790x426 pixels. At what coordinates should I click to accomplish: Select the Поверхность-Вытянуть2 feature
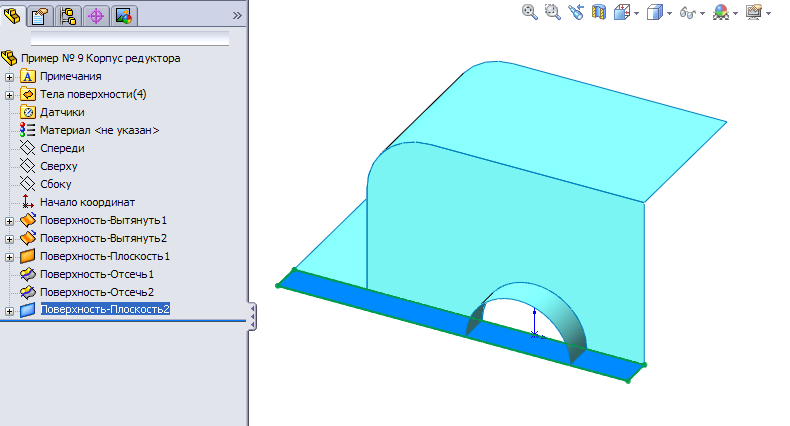(x=103, y=238)
